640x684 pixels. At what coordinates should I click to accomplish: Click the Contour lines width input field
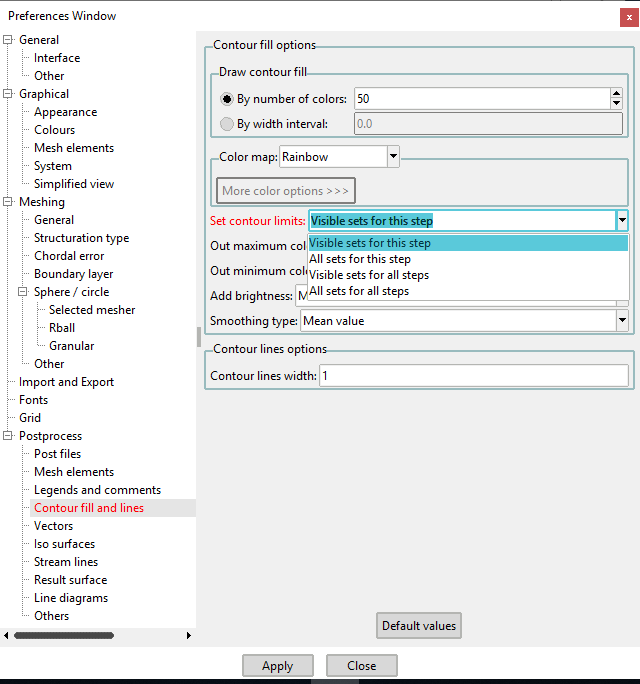click(x=474, y=376)
